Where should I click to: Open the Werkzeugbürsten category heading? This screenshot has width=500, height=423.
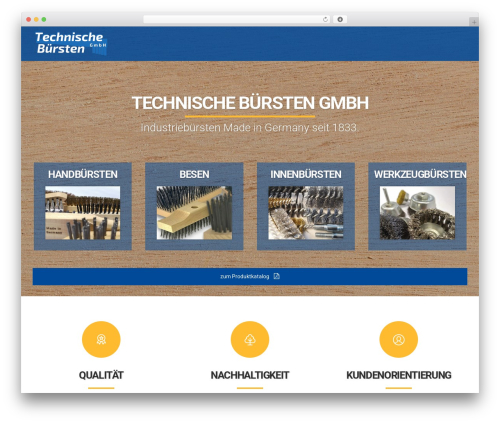pos(420,174)
